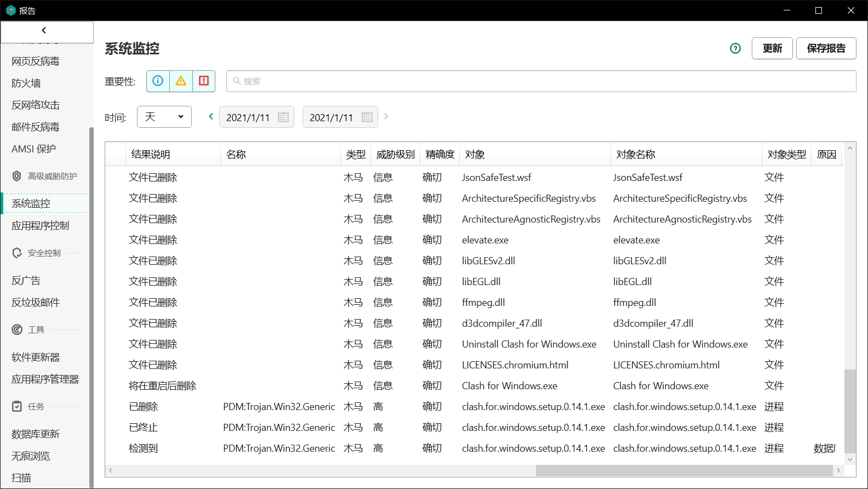The height and width of the screenshot is (489, 868).
Task: Open the end date calendar picker
Action: [367, 117]
